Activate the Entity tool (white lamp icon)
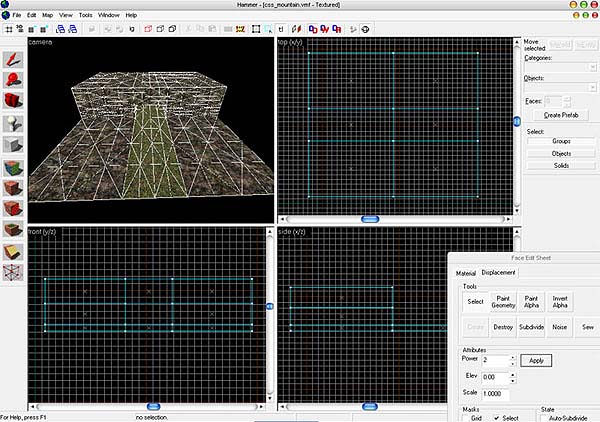This screenshot has height=422, width=600. tap(12, 123)
